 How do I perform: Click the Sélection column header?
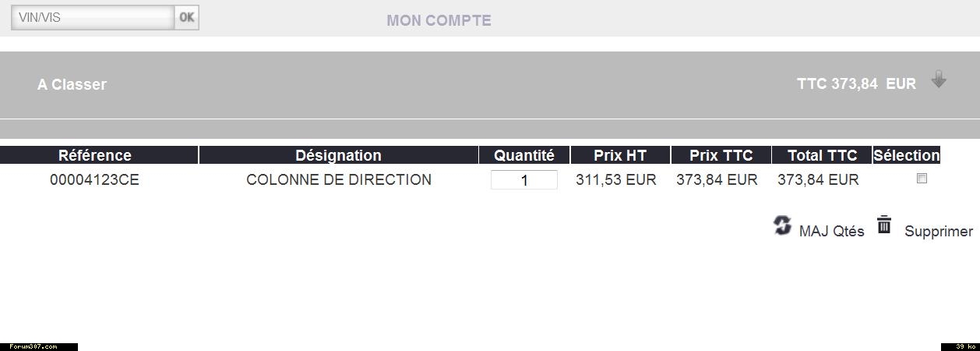click(x=906, y=155)
